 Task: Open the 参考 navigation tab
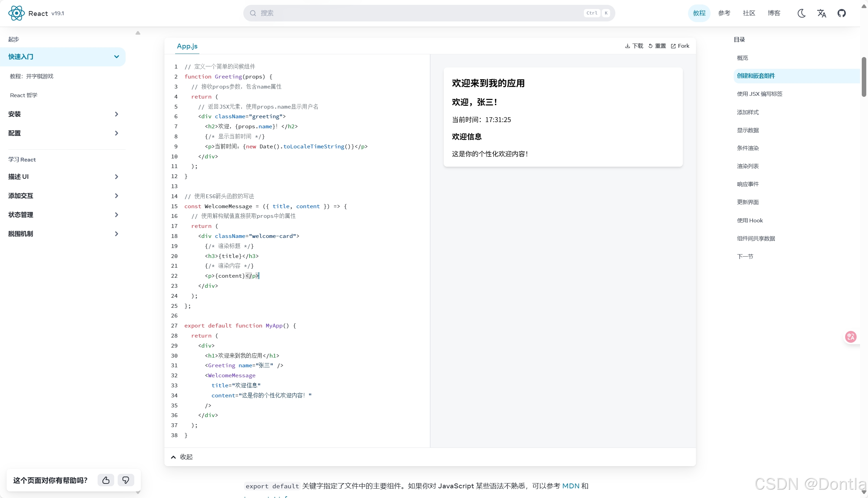(724, 13)
